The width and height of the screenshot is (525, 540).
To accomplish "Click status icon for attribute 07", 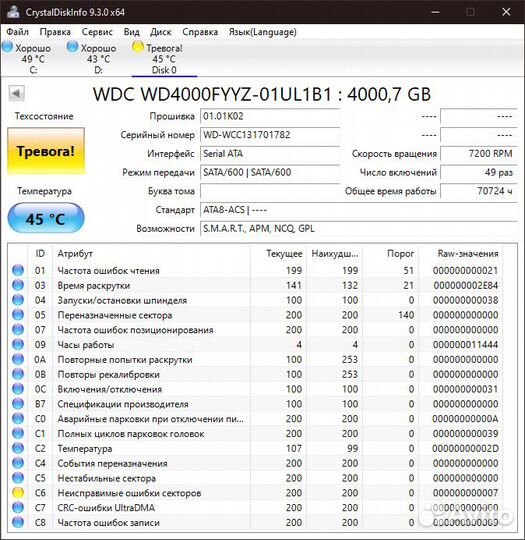I will point(18,330).
